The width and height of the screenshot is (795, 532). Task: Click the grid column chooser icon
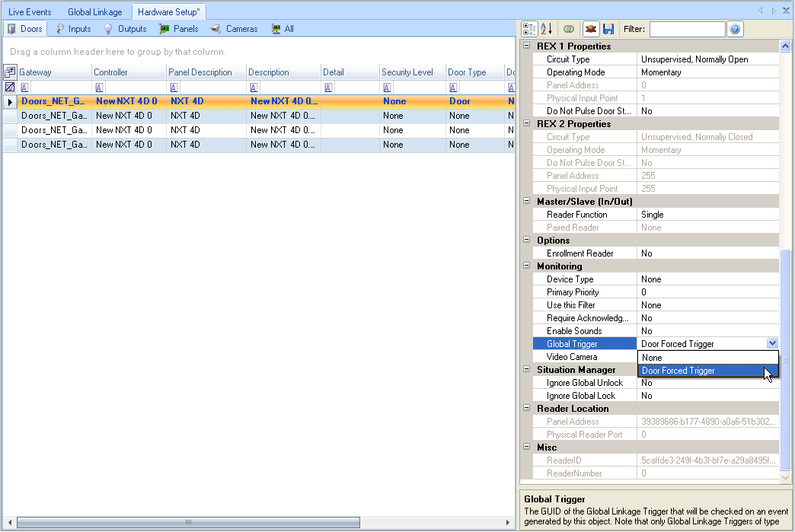10,72
